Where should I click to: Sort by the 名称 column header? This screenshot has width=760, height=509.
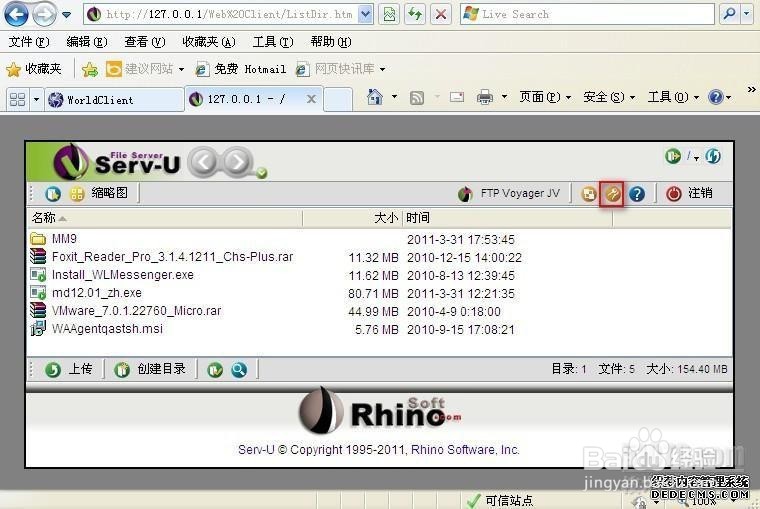click(164, 218)
